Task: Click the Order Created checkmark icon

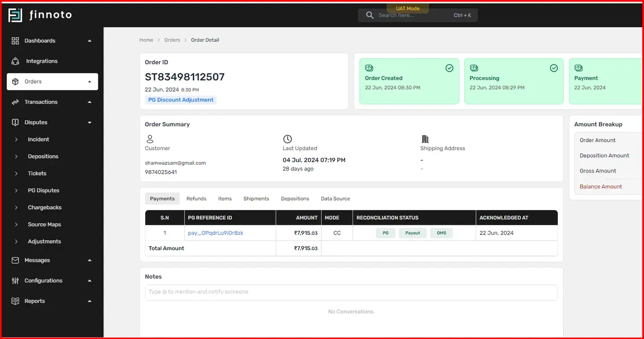Action: coord(449,68)
